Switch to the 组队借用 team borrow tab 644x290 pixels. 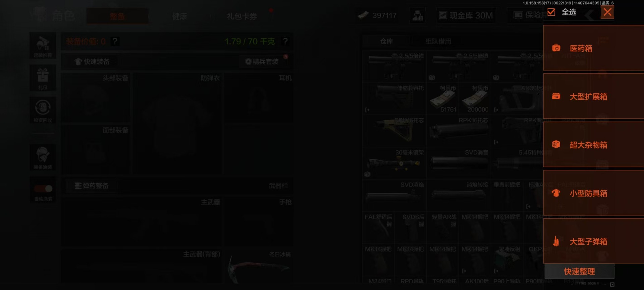click(438, 41)
